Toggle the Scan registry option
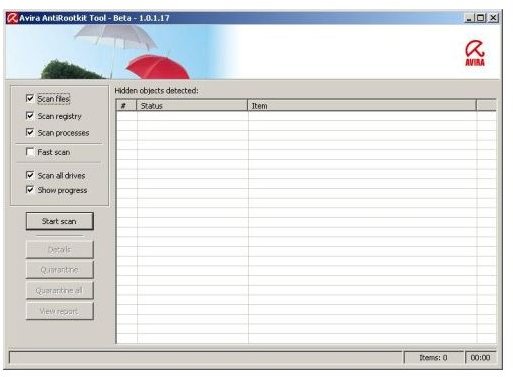 click(x=30, y=116)
